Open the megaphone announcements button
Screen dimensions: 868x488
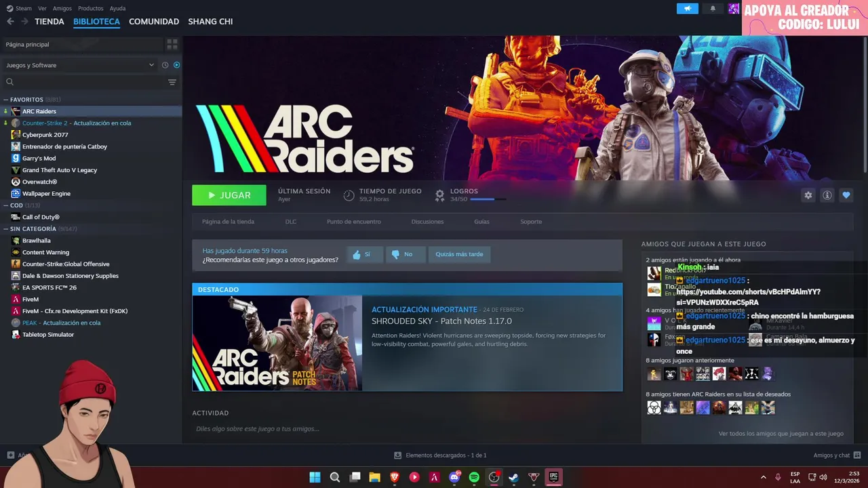(687, 8)
